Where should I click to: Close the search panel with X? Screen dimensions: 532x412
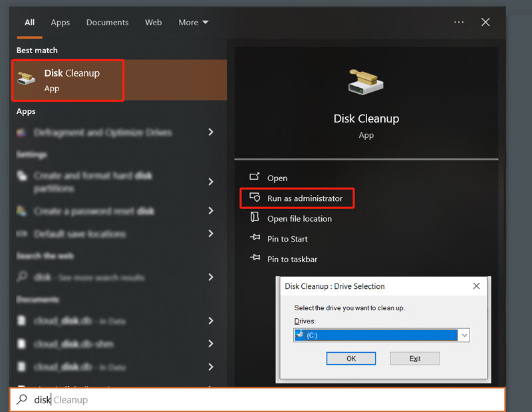485,22
